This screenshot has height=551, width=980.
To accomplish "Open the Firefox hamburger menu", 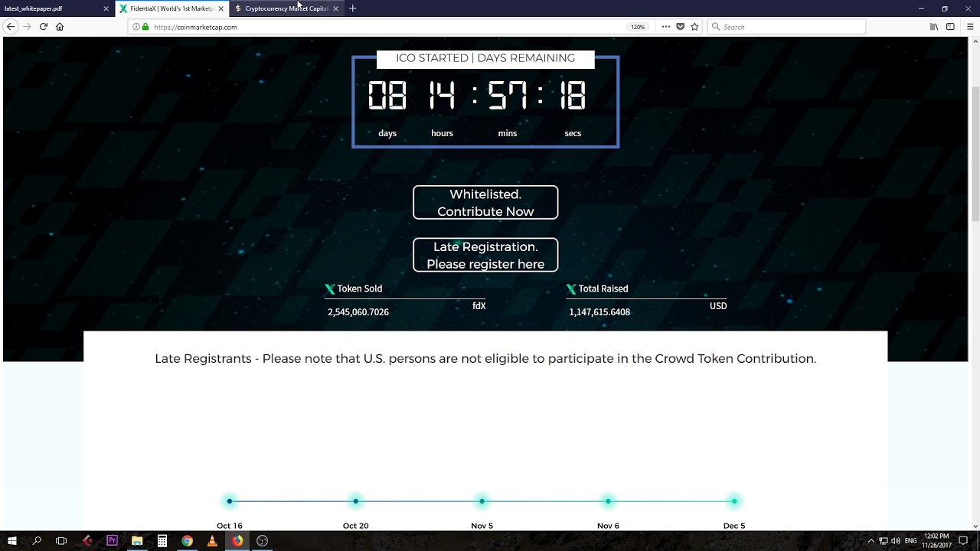I will click(970, 27).
